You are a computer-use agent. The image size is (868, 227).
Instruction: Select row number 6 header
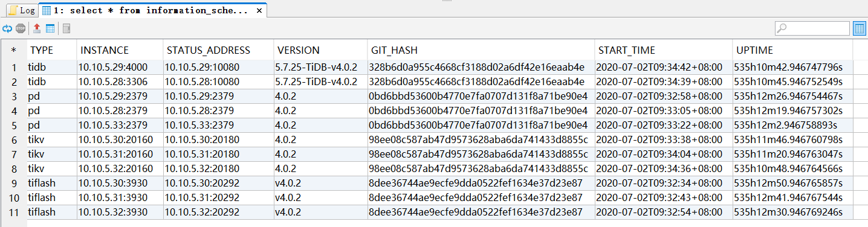point(13,139)
